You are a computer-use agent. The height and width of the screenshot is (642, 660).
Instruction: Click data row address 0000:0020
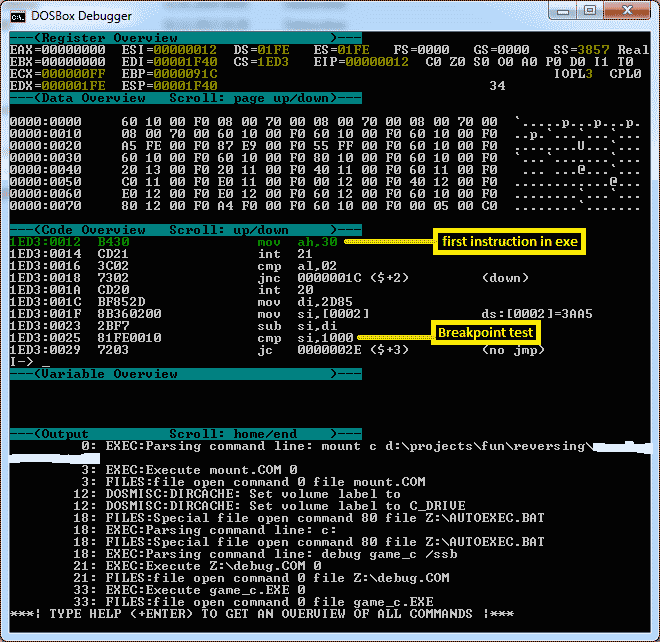(45, 146)
